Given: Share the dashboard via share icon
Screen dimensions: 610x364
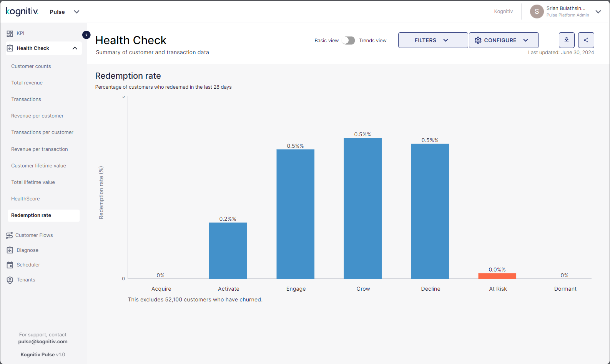Looking at the screenshot, I should [x=586, y=40].
